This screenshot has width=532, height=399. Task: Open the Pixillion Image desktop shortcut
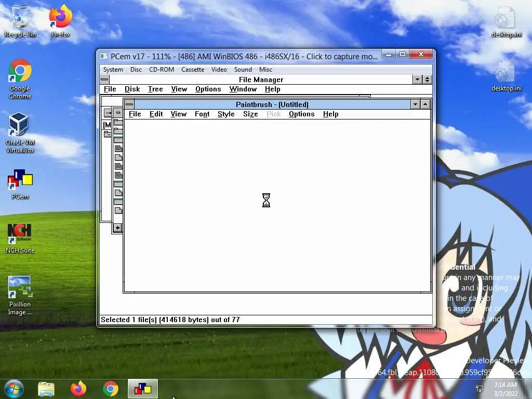pyautogui.click(x=20, y=296)
